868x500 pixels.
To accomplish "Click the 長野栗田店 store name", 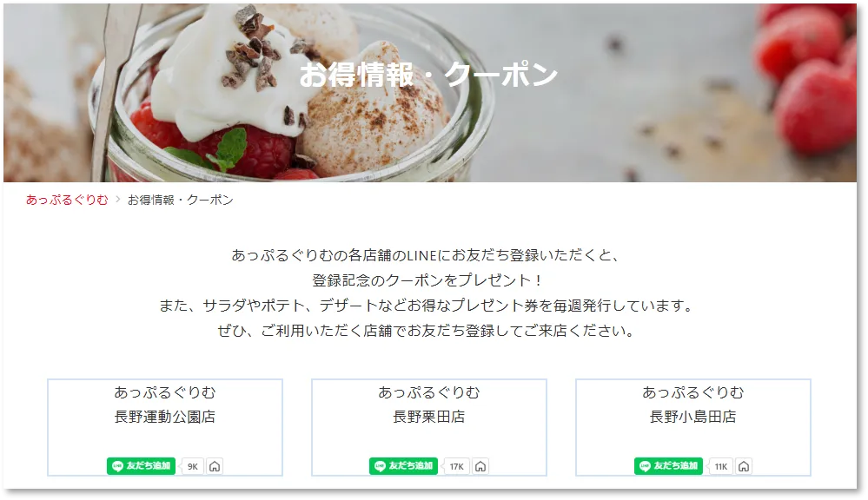I will (429, 417).
